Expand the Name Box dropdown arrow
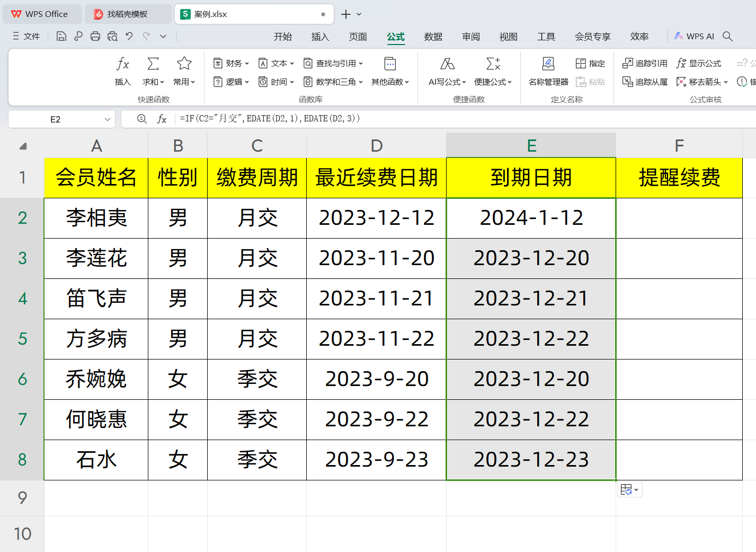The image size is (756, 552). click(108, 119)
